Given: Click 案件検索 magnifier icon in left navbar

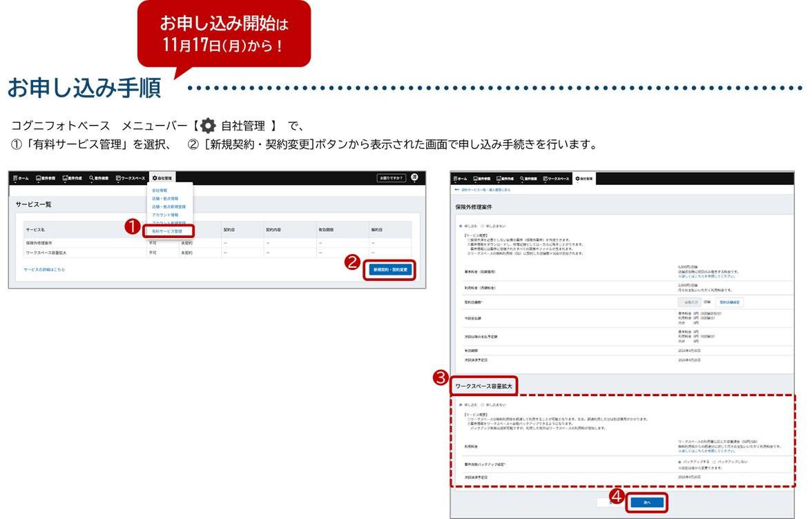Looking at the screenshot, I should (92, 178).
